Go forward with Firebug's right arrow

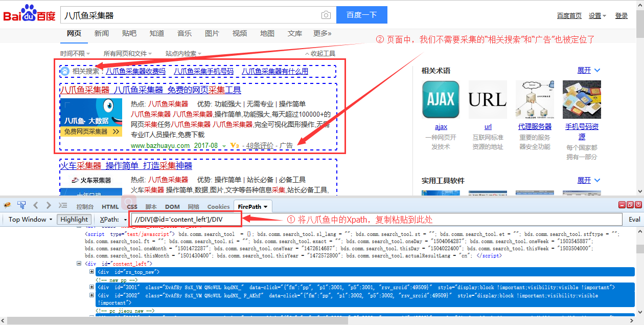(49, 205)
